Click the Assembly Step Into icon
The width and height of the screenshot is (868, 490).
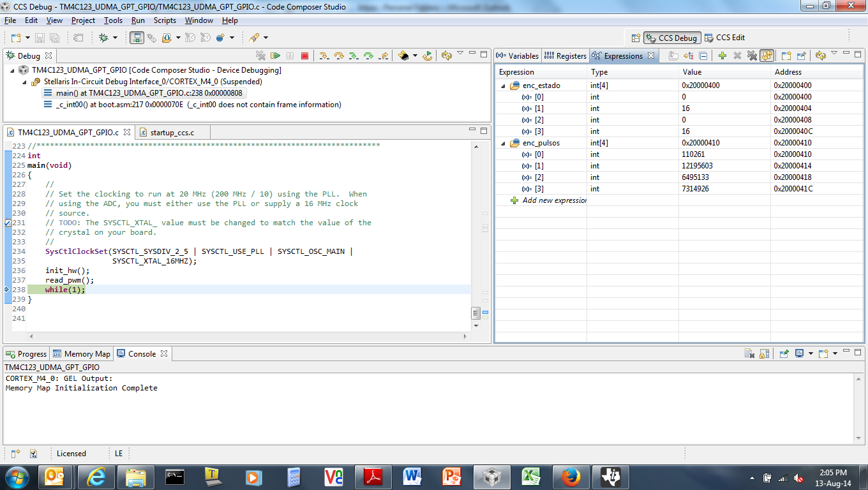click(354, 56)
